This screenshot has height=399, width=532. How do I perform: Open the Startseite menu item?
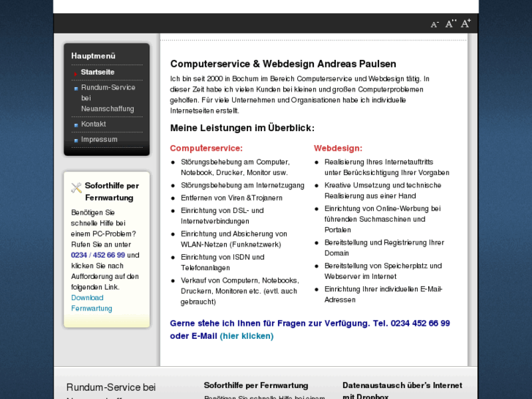pos(97,72)
